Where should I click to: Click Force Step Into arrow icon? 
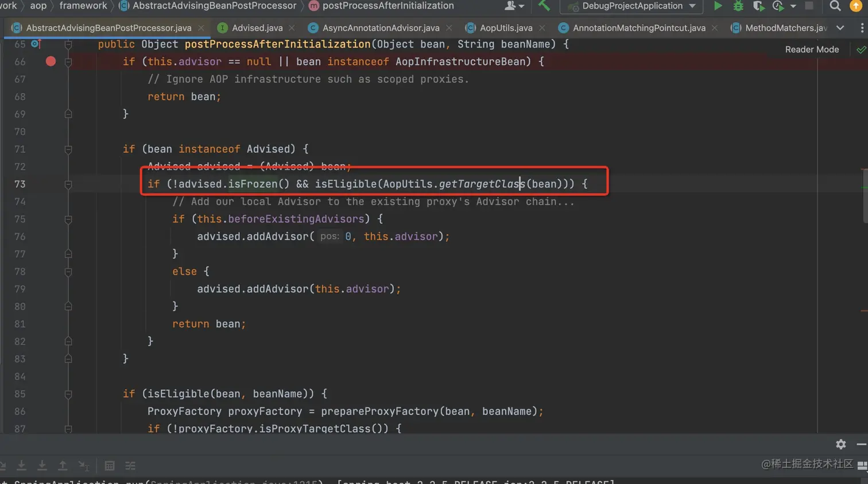[x=42, y=466]
